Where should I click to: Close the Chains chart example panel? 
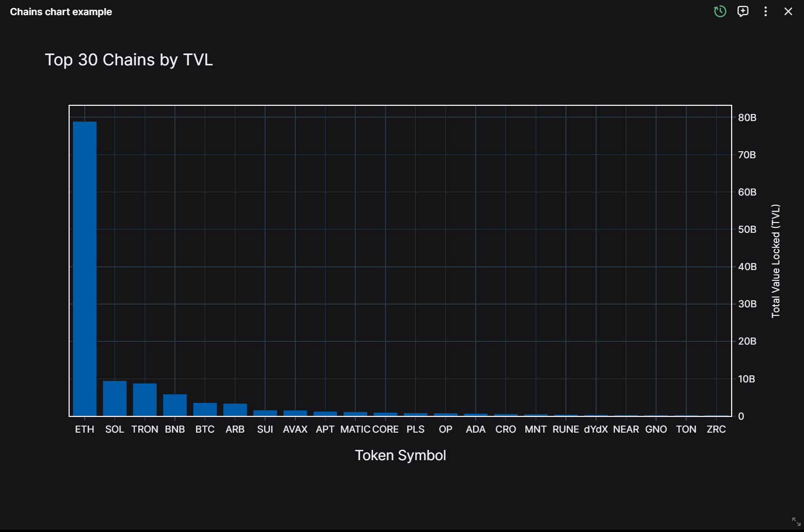[788, 11]
